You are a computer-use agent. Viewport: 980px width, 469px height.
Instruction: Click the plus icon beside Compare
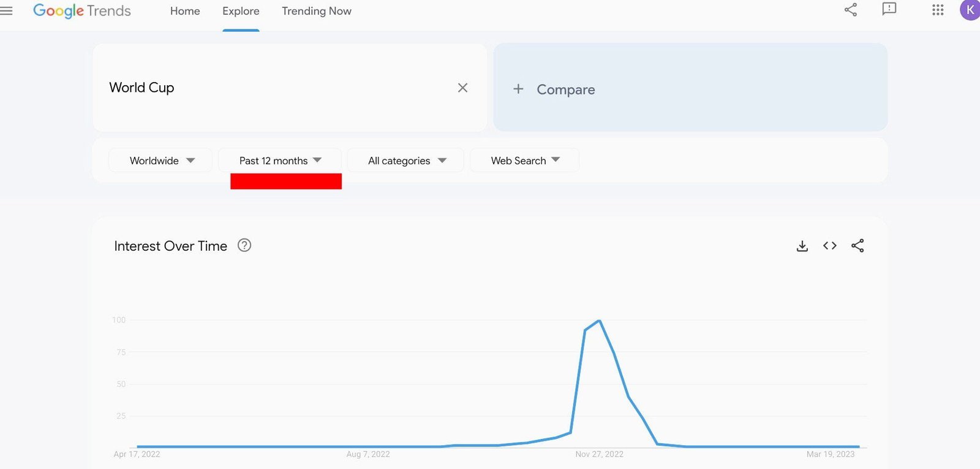click(x=518, y=89)
